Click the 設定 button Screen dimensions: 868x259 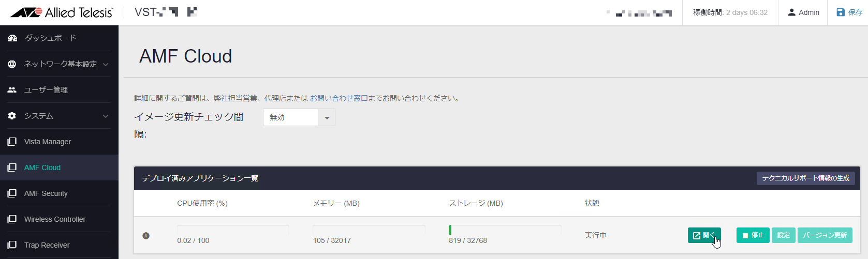coord(784,235)
